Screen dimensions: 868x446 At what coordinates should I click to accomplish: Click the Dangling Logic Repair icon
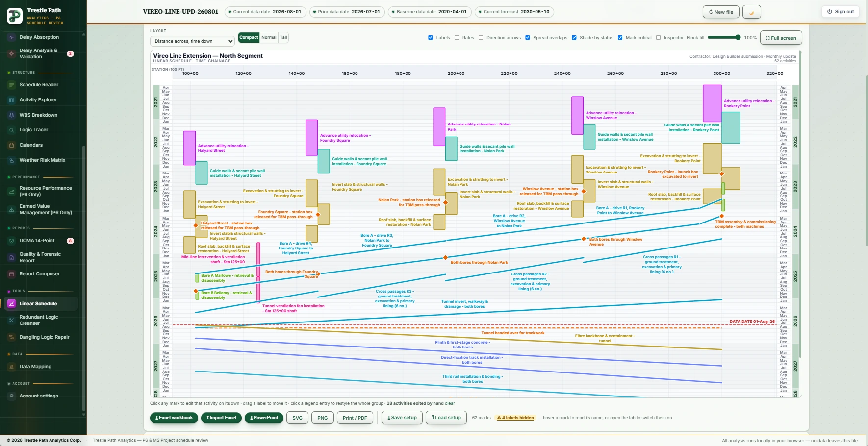[x=11, y=337]
